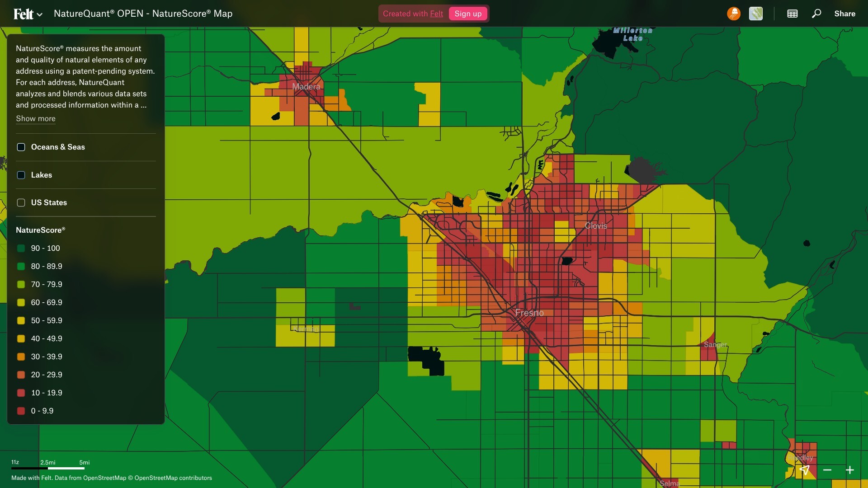Click the 40 - 49.9 legend swatch

pyautogui.click(x=21, y=338)
